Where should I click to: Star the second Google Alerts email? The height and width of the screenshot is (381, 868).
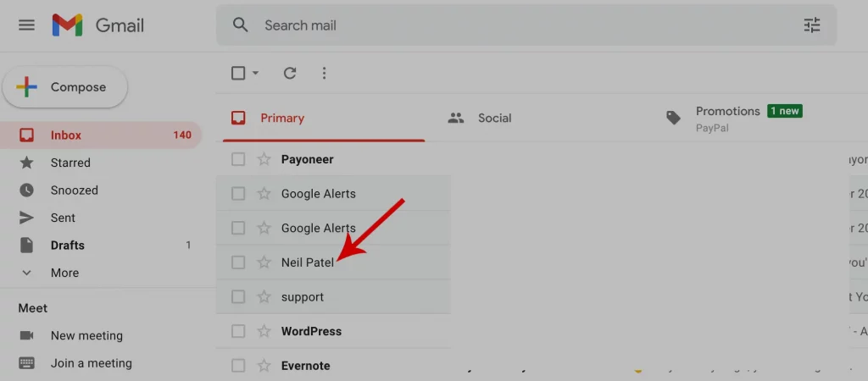tap(264, 228)
